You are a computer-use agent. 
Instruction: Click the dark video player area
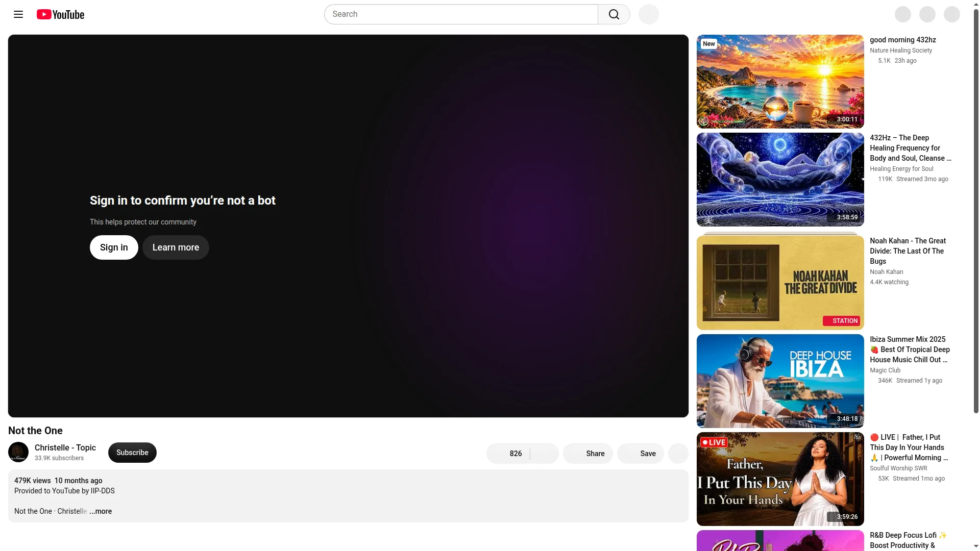(x=348, y=226)
